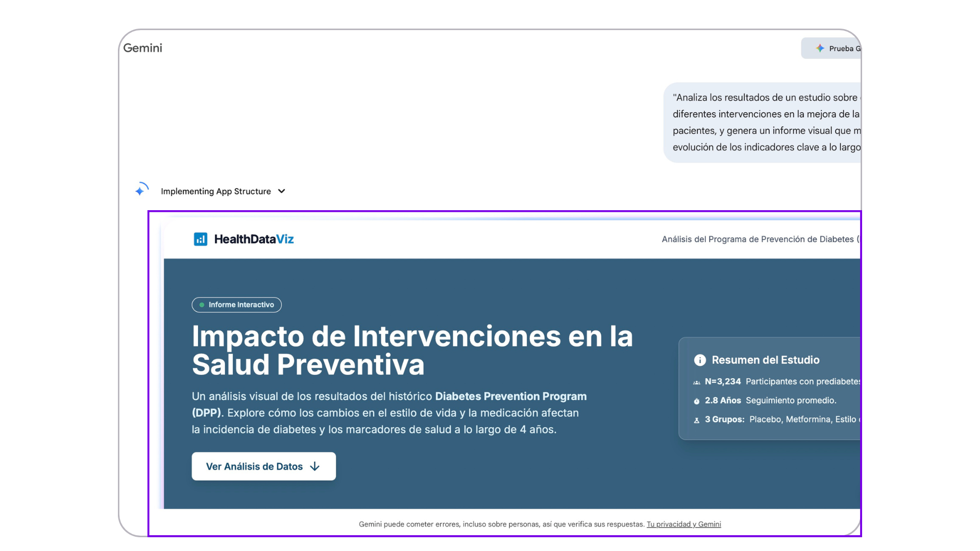Click the HealthDataViz bar chart logo icon

point(200,239)
